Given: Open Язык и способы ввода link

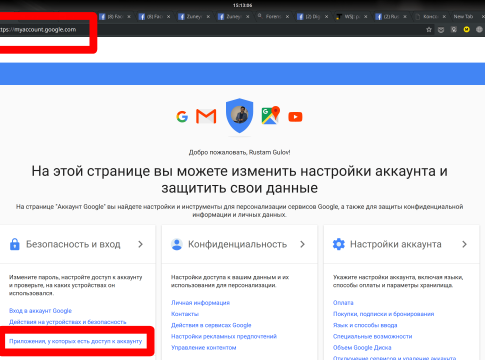Looking at the screenshot, I should click(x=365, y=325).
